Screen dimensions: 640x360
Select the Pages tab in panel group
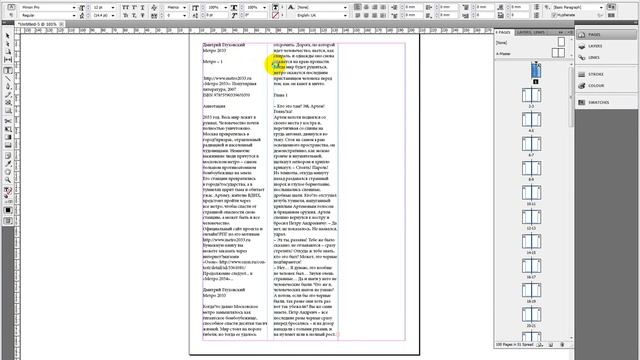pos(503,32)
